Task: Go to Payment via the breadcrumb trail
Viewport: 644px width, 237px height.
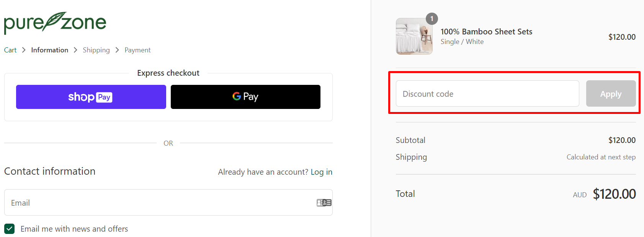Action: point(137,50)
